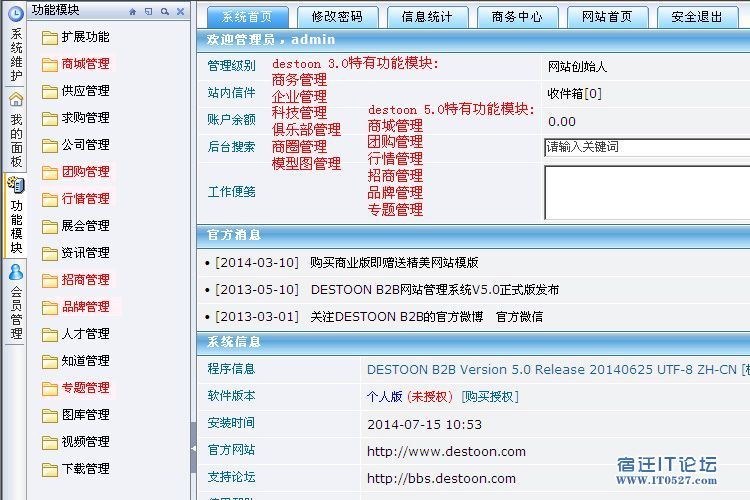Screen dimensions: 750x500
Task: Click the account balance value 0.00
Action: tap(562, 122)
